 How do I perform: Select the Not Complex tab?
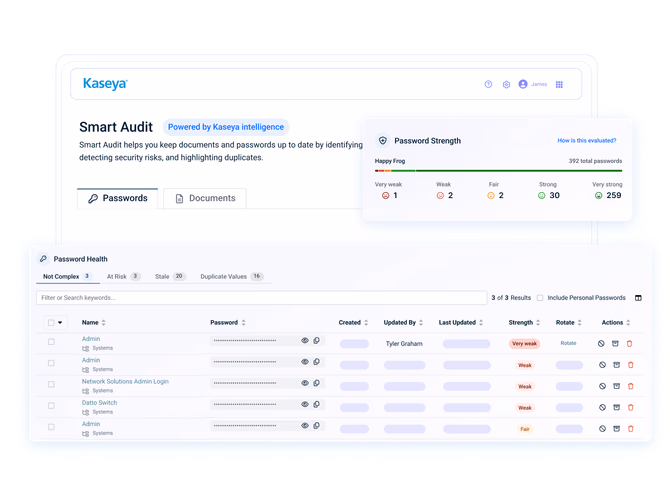pos(68,276)
